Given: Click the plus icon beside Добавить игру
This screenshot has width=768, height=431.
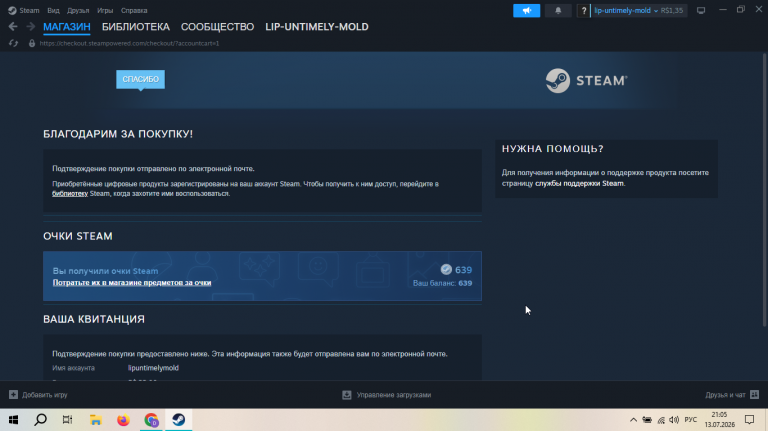Looking at the screenshot, I should point(13,395).
